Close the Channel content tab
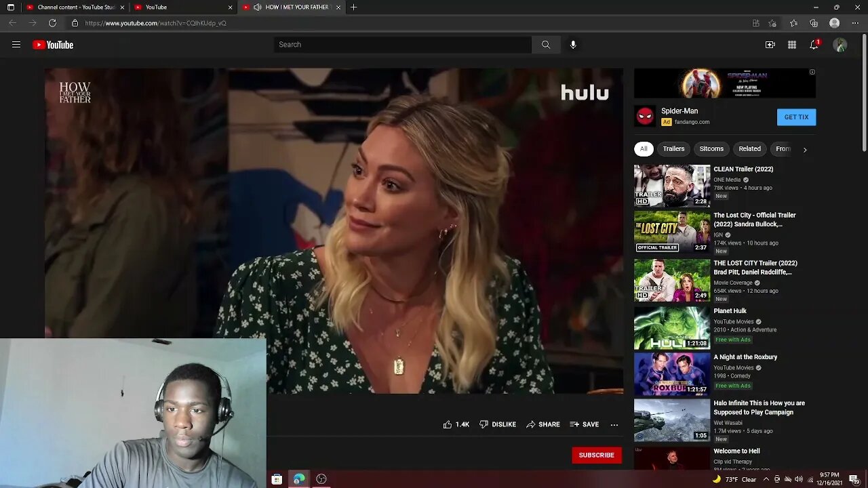This screenshot has height=488, width=868. tap(122, 7)
